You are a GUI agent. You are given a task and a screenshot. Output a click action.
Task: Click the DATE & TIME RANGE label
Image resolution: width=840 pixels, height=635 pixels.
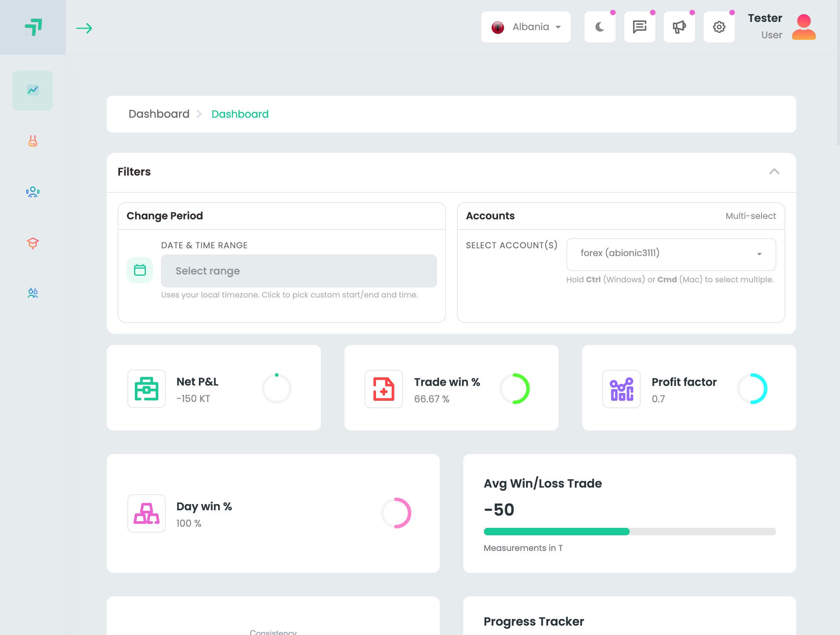(x=204, y=245)
